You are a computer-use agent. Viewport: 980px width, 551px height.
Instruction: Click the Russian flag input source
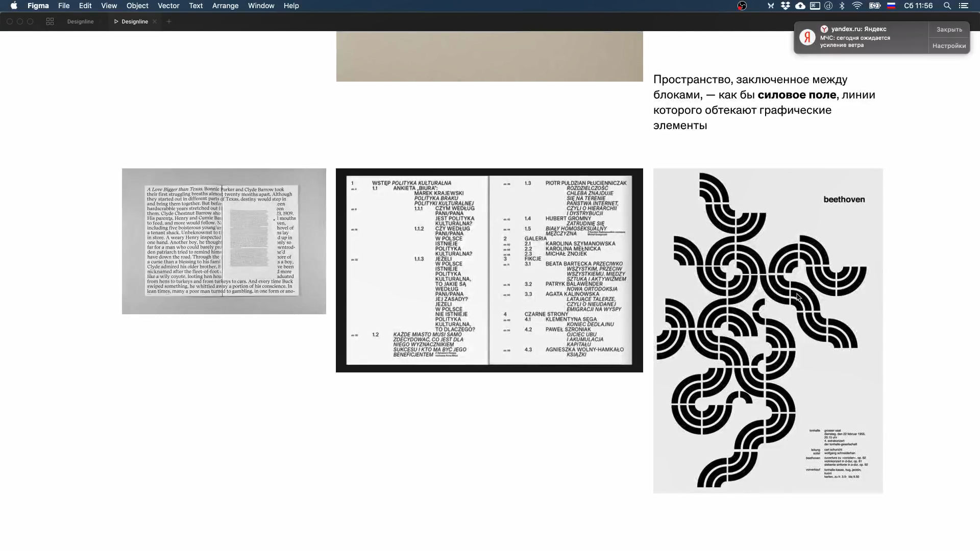[x=891, y=6]
